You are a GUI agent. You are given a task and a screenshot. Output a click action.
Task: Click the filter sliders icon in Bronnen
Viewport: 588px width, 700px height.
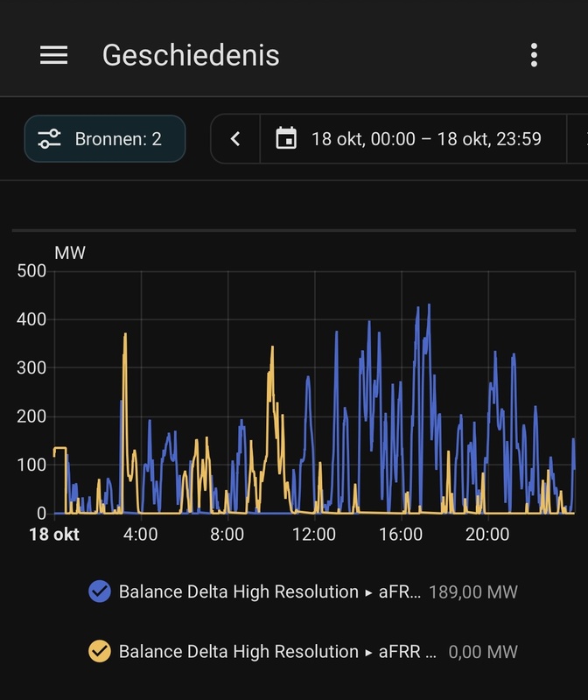tap(49, 139)
